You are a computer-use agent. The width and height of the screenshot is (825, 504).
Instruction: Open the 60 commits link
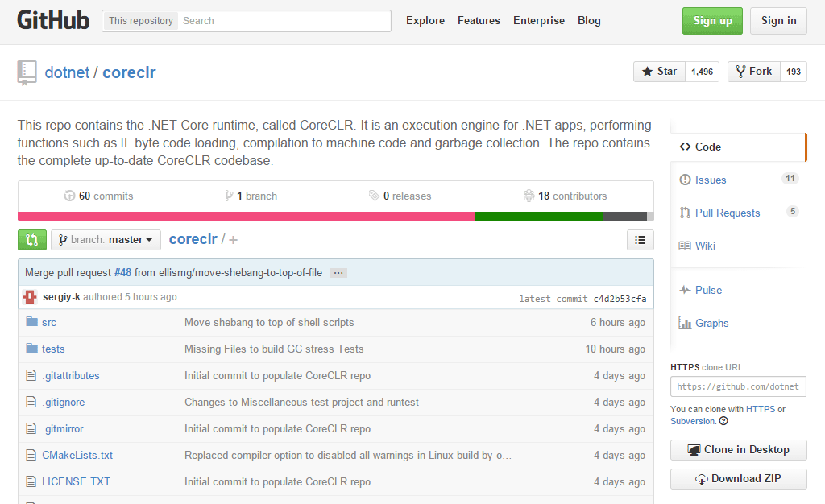[99, 196]
